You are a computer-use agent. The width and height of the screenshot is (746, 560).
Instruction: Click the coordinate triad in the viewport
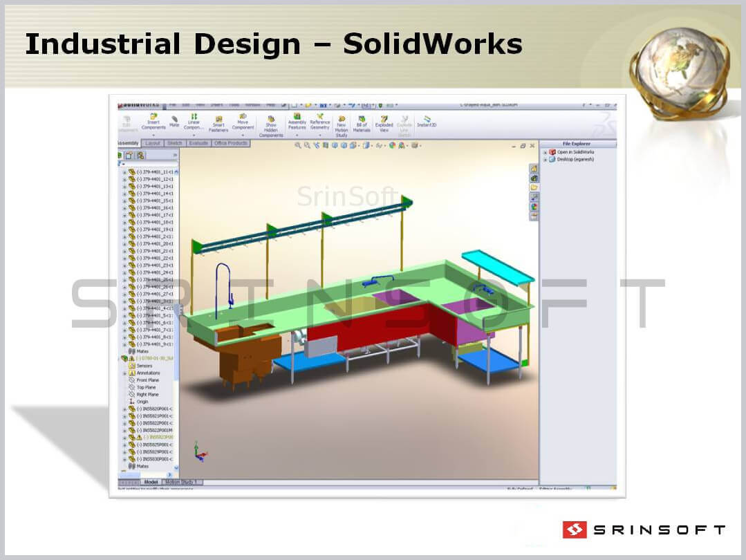tap(200, 452)
